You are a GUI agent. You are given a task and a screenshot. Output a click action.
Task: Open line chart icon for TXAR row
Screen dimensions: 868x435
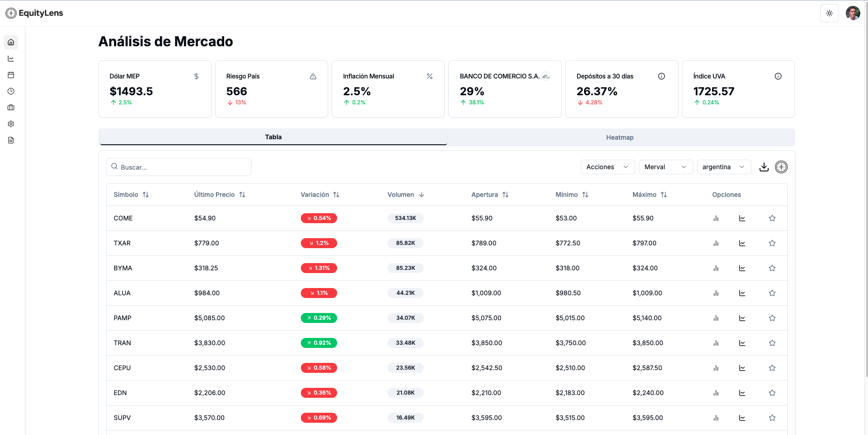pos(742,243)
